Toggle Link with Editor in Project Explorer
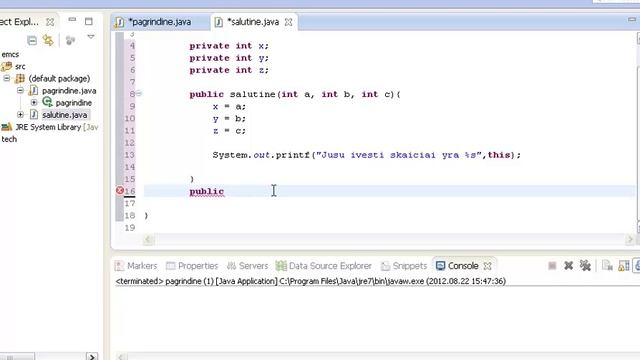640x360 pixels. [x=48, y=40]
